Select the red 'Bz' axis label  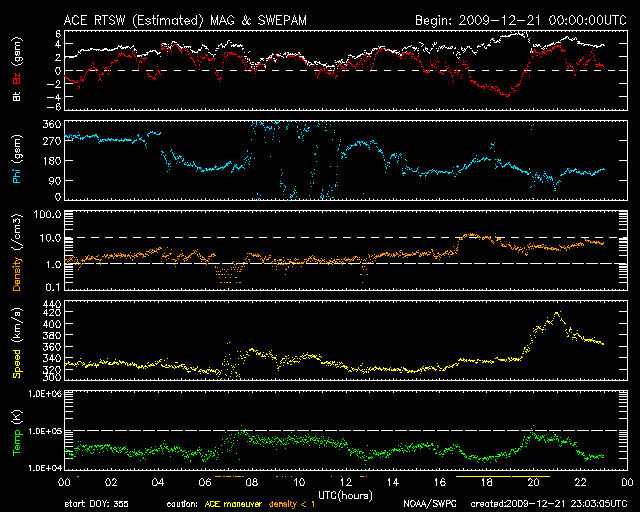coord(17,79)
